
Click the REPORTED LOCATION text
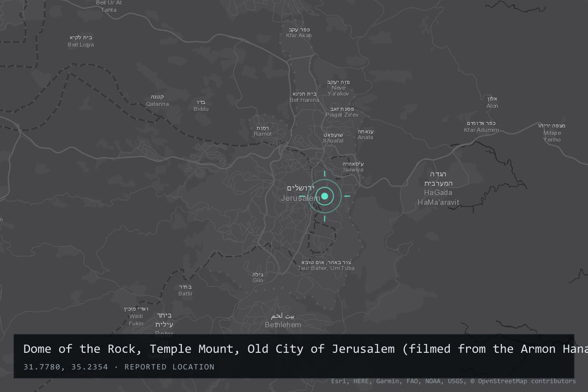pyautogui.click(x=170, y=367)
